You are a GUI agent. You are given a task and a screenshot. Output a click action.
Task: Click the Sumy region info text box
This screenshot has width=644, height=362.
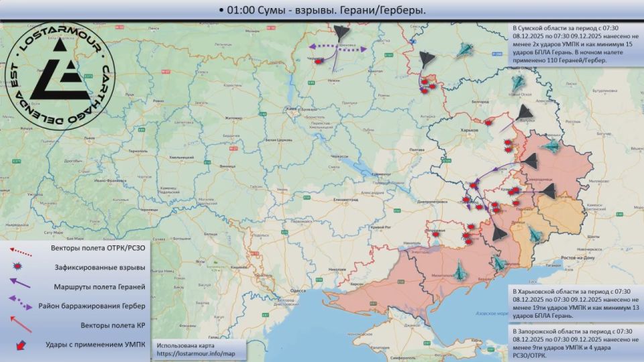click(x=574, y=44)
